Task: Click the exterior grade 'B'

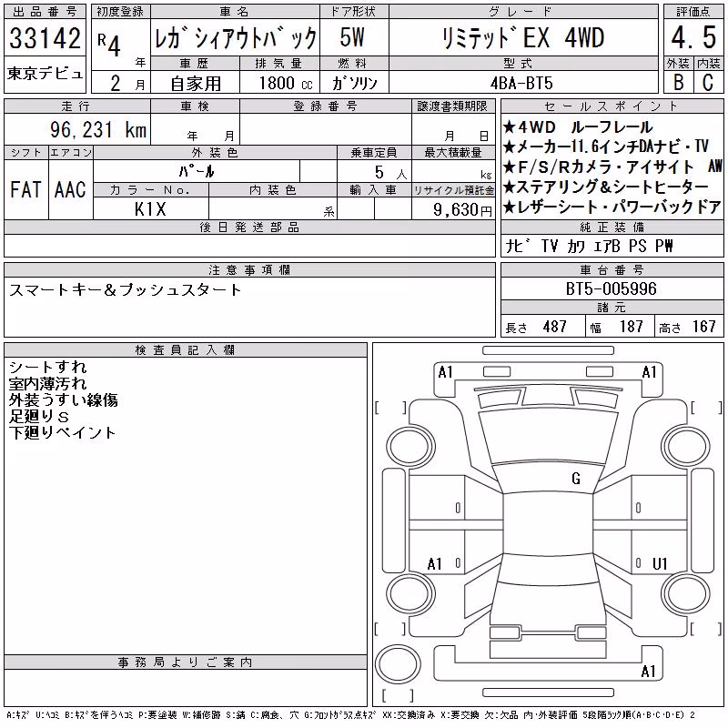Action: [679, 82]
